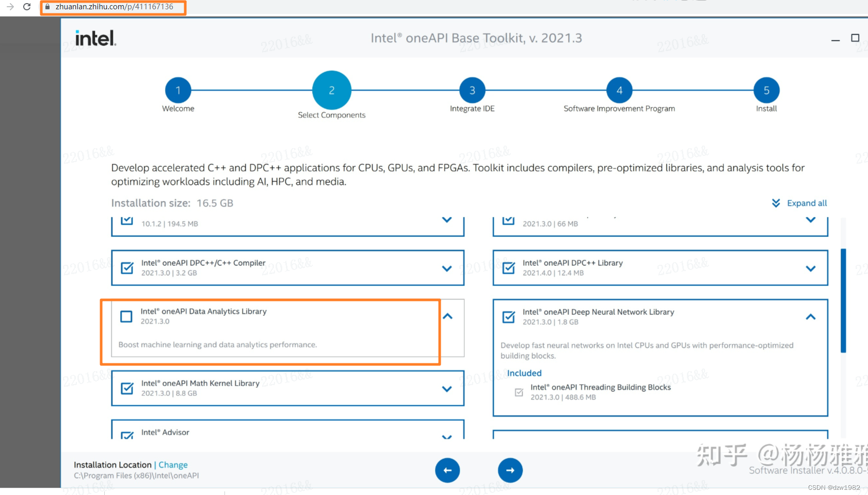Click Intel oneAPI Base Toolkit title
868x495 pixels.
pyautogui.click(x=476, y=38)
